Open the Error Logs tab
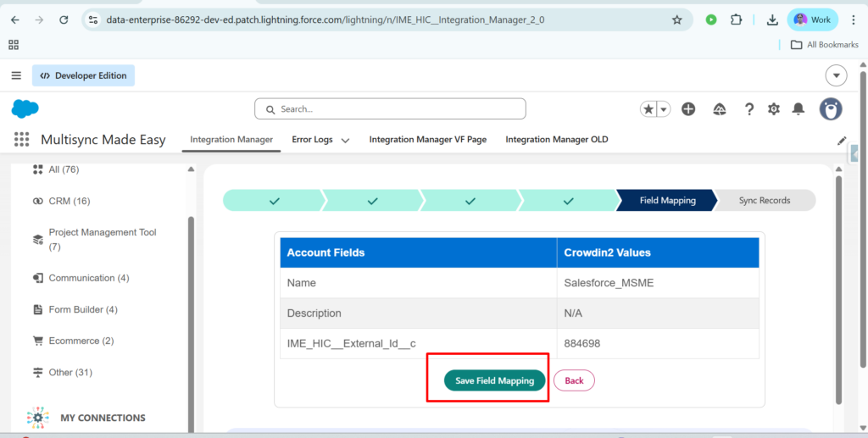 pos(312,139)
